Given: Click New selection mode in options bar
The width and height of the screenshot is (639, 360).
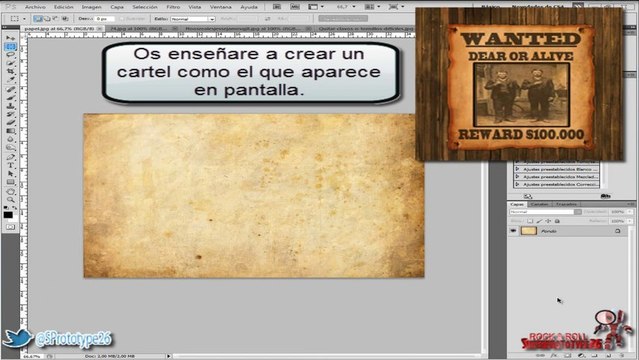Looking at the screenshot, I should 38,19.
